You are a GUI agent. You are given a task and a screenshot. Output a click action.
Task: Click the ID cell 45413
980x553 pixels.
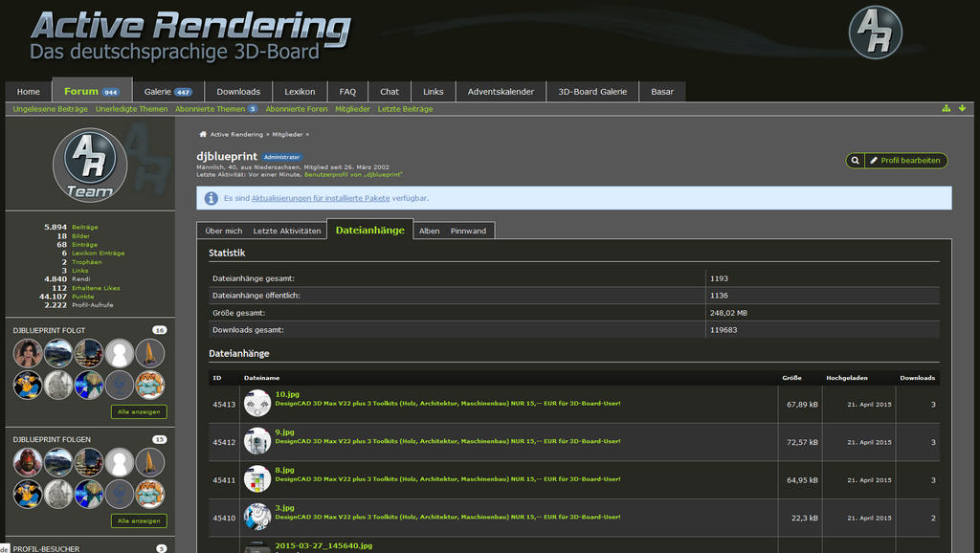[224, 405]
